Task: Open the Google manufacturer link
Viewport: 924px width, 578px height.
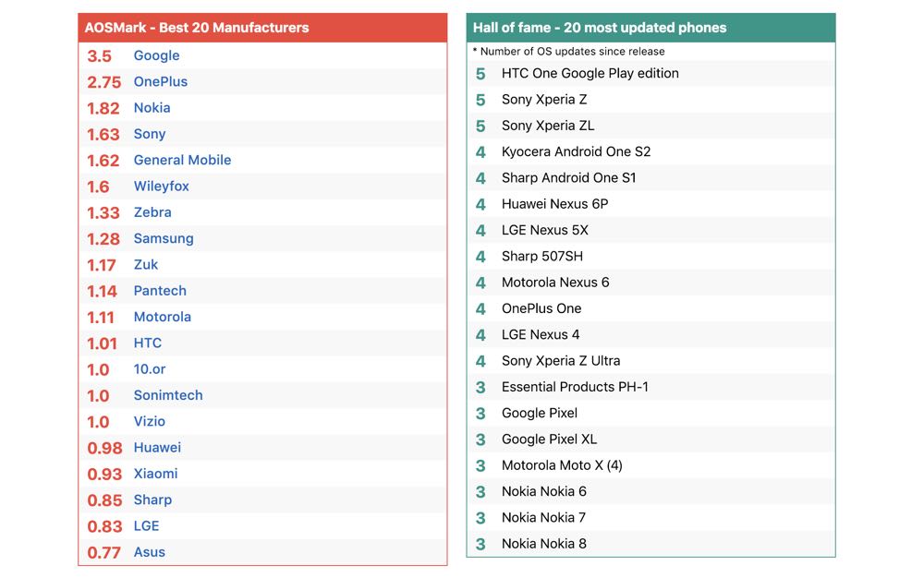Action: 156,55
